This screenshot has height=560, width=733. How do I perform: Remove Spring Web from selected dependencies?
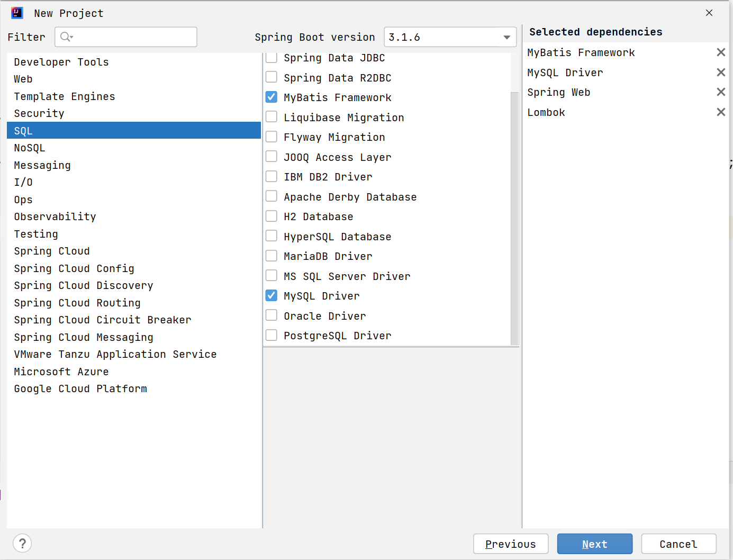pyautogui.click(x=720, y=92)
